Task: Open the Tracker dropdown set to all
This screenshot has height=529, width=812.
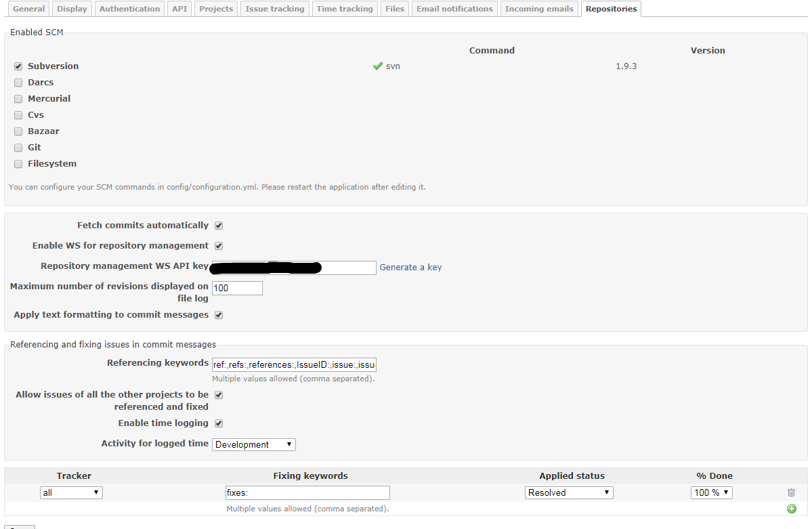Action: point(71,493)
